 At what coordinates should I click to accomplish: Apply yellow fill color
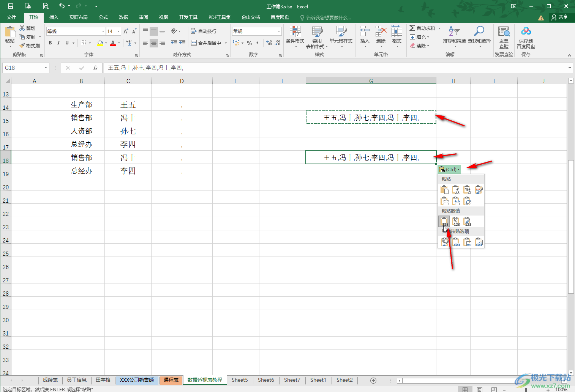100,43
